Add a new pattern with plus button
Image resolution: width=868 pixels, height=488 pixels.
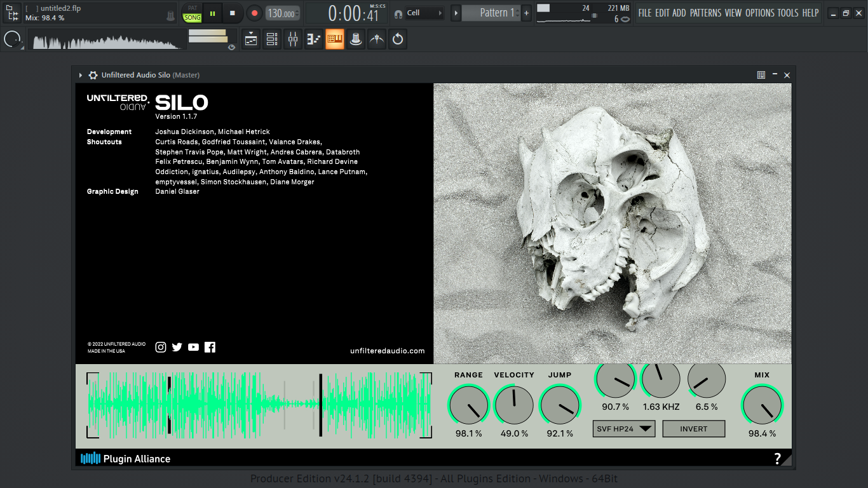coord(526,13)
